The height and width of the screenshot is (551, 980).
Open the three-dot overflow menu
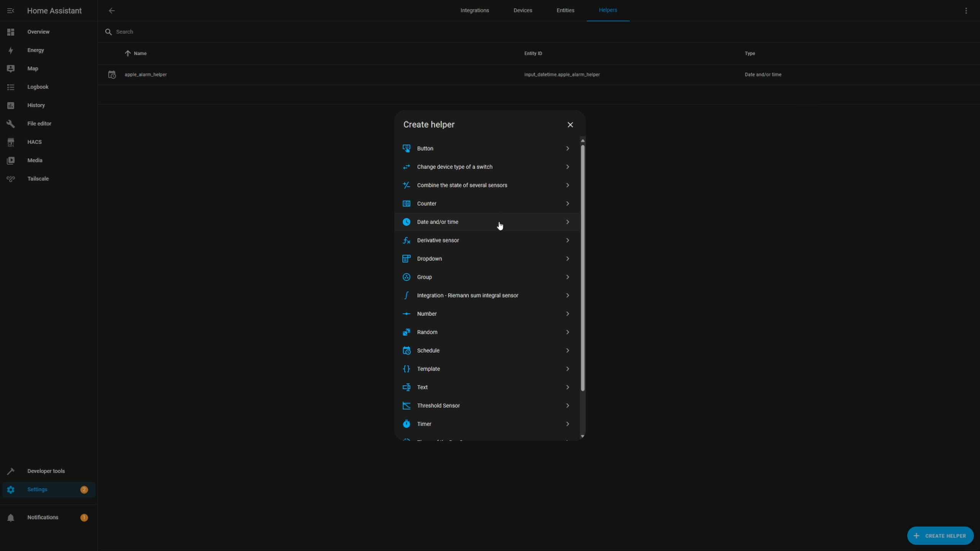(x=966, y=11)
